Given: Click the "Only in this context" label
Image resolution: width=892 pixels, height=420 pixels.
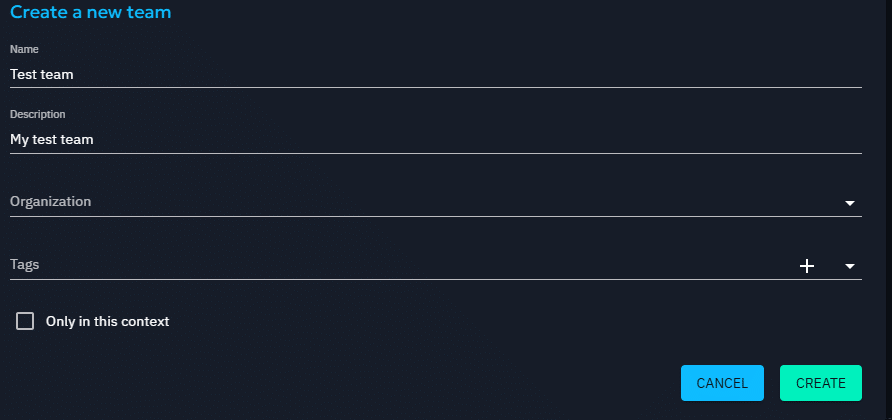Looking at the screenshot, I should coord(107,322).
